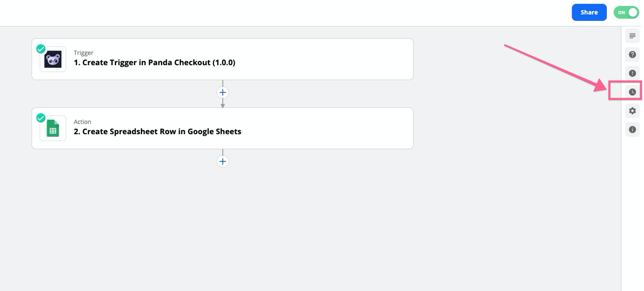This screenshot has width=644, height=291.
Task: Click the Google Sheets app icon
Action: (x=53, y=128)
